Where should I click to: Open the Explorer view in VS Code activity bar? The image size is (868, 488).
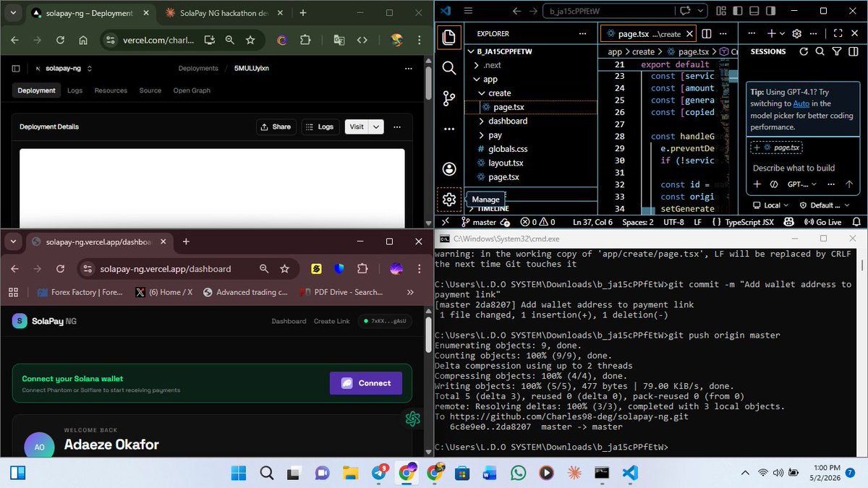[449, 37]
